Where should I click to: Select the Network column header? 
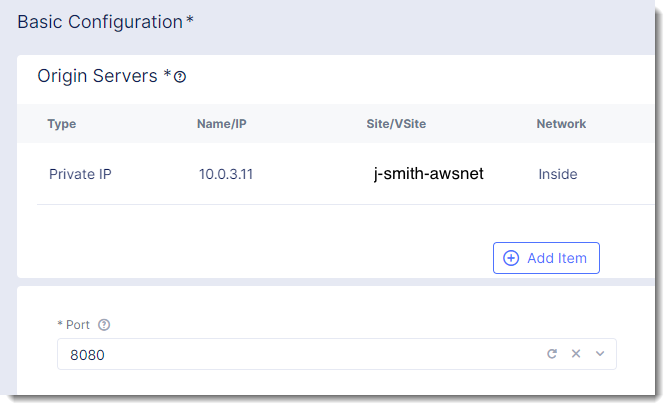click(561, 124)
